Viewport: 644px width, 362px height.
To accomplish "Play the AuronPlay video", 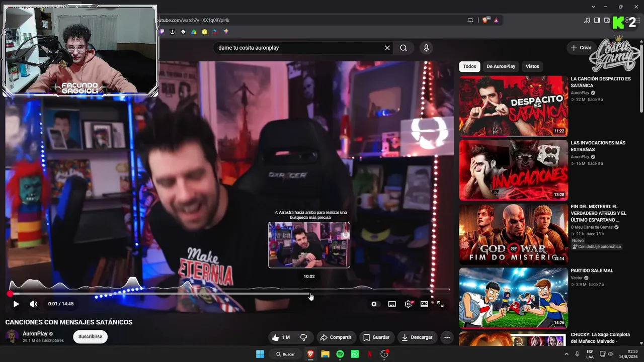I will coord(16,304).
